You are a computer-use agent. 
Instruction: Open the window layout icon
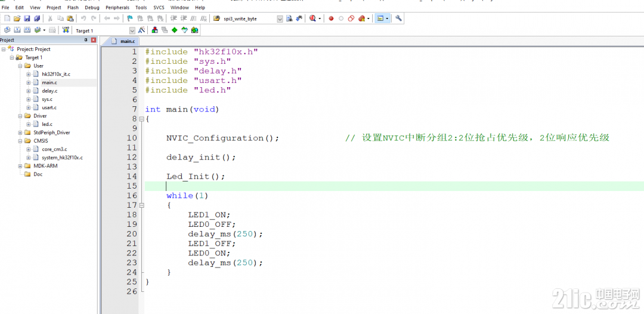380,19
